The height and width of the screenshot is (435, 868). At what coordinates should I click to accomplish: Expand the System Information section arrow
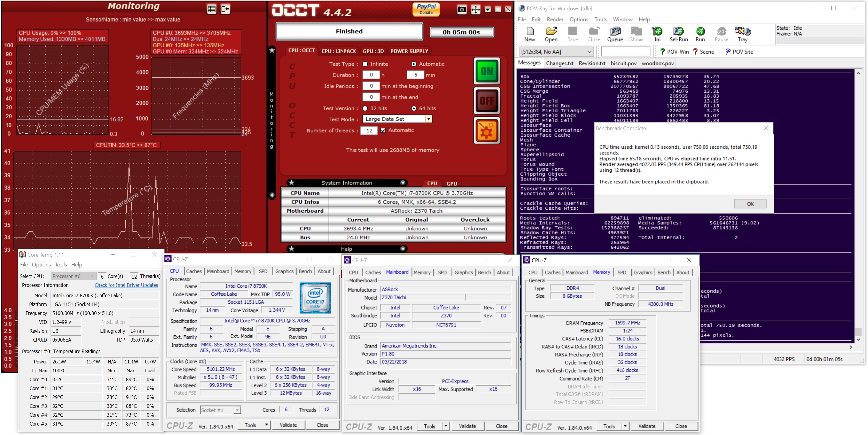pyautogui.click(x=403, y=183)
